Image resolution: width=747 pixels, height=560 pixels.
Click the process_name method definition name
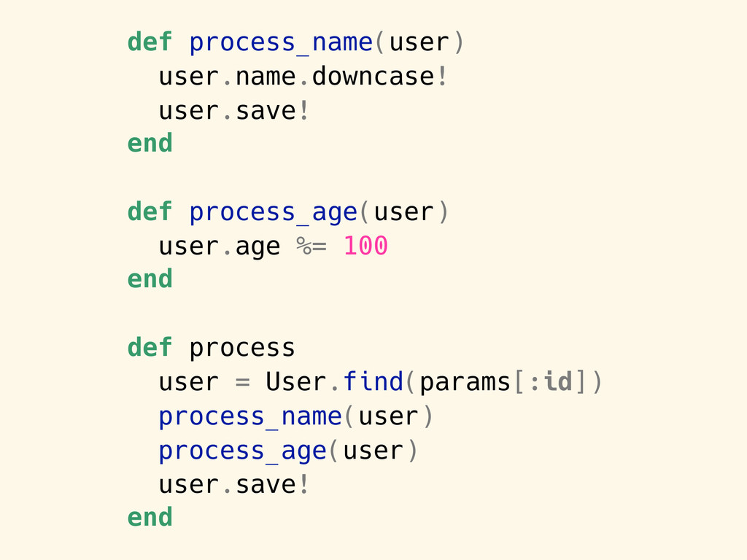point(281,43)
